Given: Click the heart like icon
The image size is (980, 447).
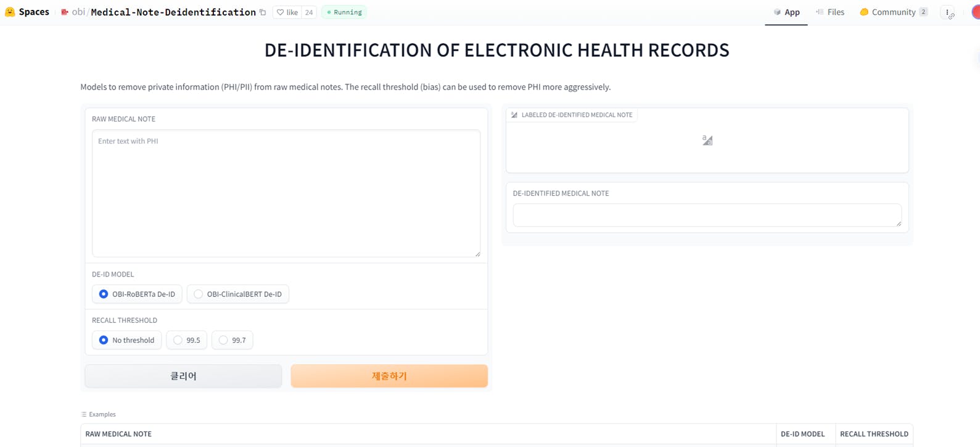Looking at the screenshot, I should point(281,12).
